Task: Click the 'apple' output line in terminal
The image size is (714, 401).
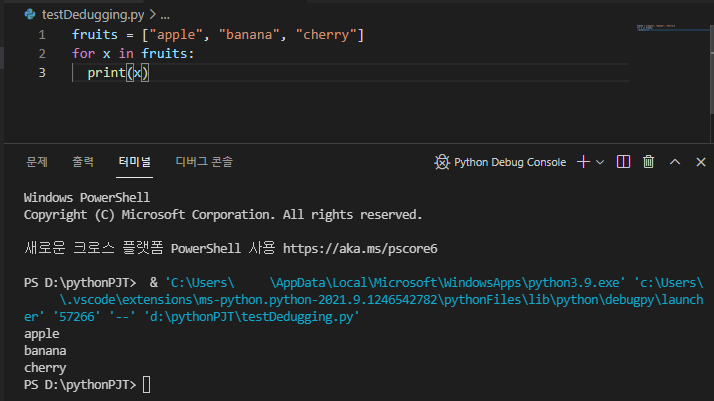Action: coord(42,334)
